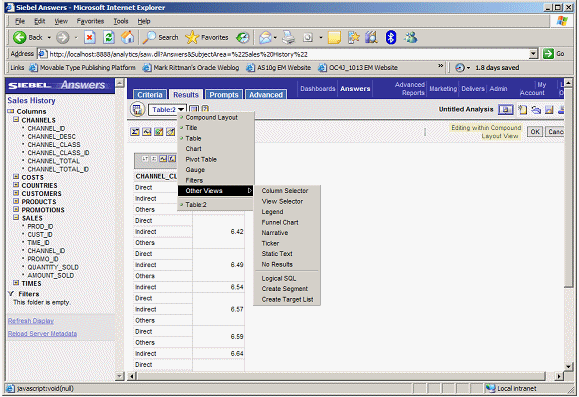The height and width of the screenshot is (397, 579).
Task: Go to the Home page icon
Action: [127, 37]
